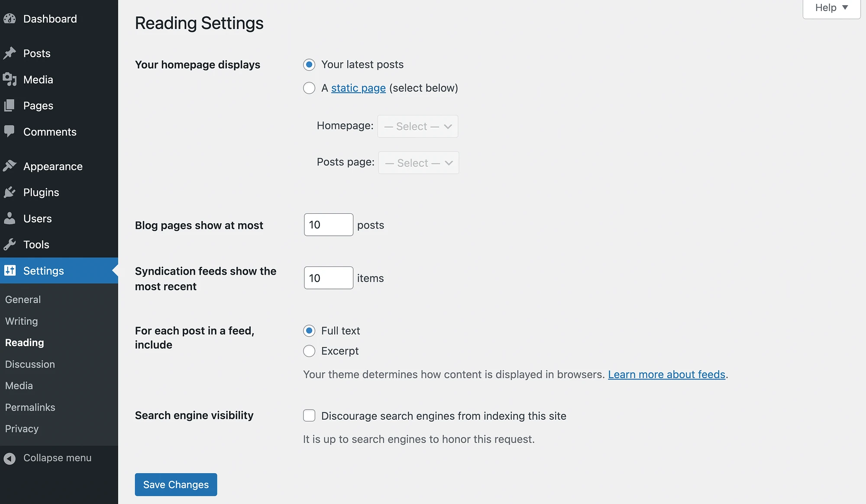Select the A static page radio button
Viewport: 866px width, 504px height.
pos(309,87)
